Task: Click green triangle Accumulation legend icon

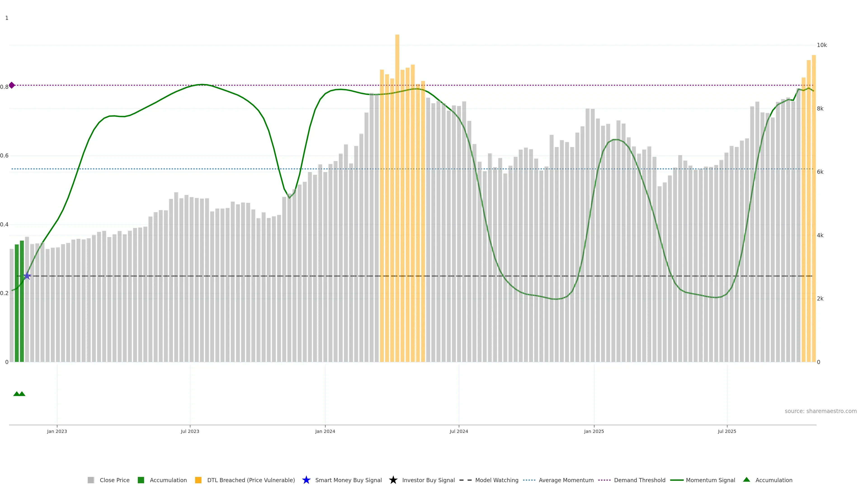Action: point(746,480)
